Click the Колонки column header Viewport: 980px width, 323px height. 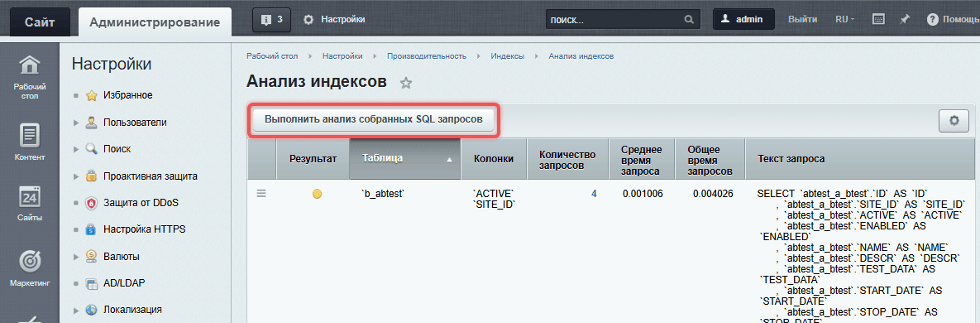point(494,159)
